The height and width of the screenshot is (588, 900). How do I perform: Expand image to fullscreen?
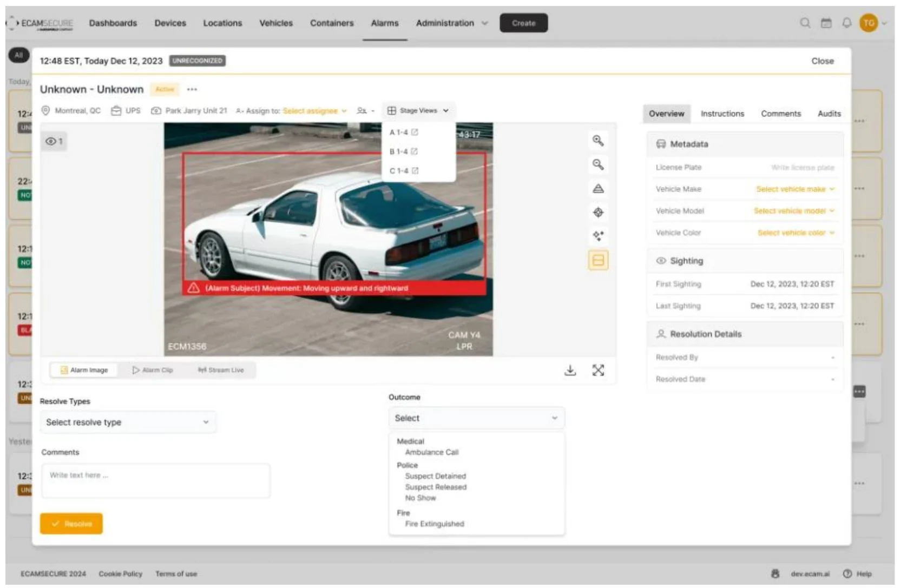[598, 370]
